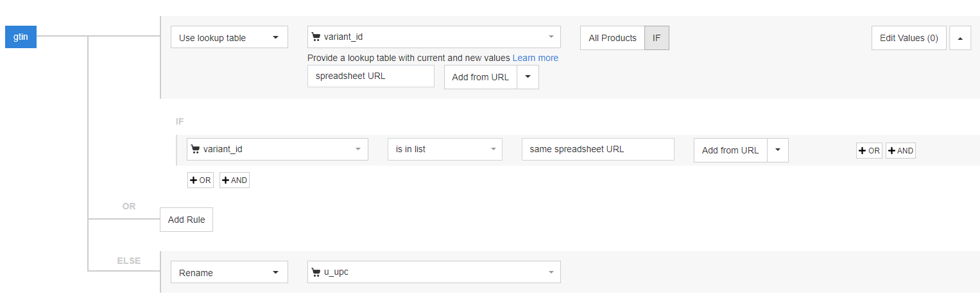Add an OR condition at row's right side
980x305 pixels.
click(869, 151)
